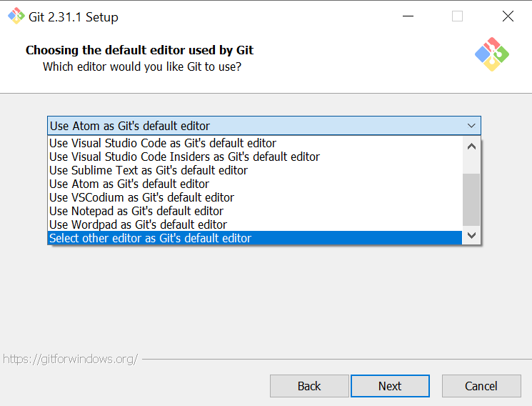Select Atom in the dropdown list
The width and height of the screenshot is (532, 406).
coord(129,184)
